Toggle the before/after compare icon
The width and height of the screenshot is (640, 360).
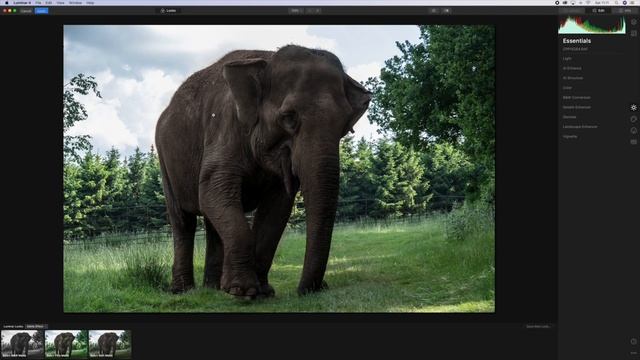click(x=447, y=11)
